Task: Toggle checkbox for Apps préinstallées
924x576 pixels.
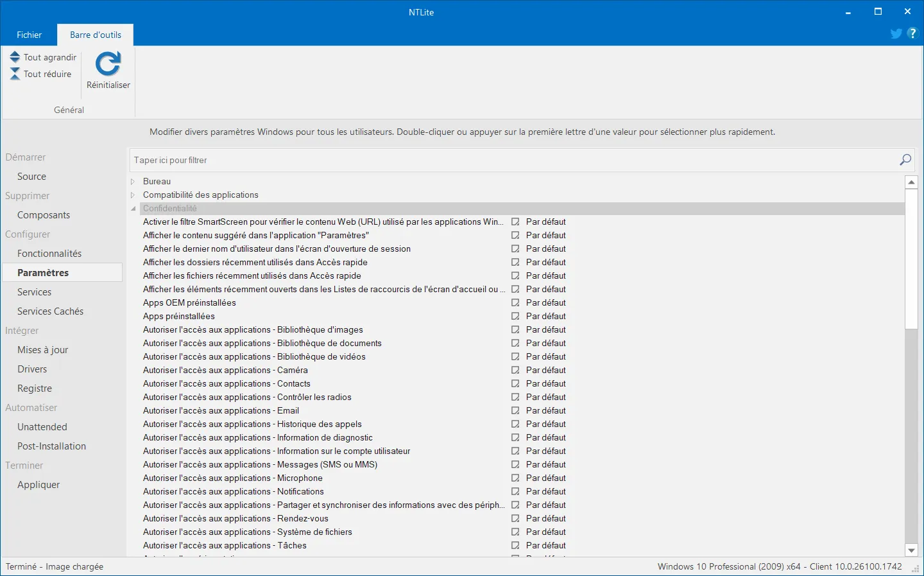Action: pos(515,316)
